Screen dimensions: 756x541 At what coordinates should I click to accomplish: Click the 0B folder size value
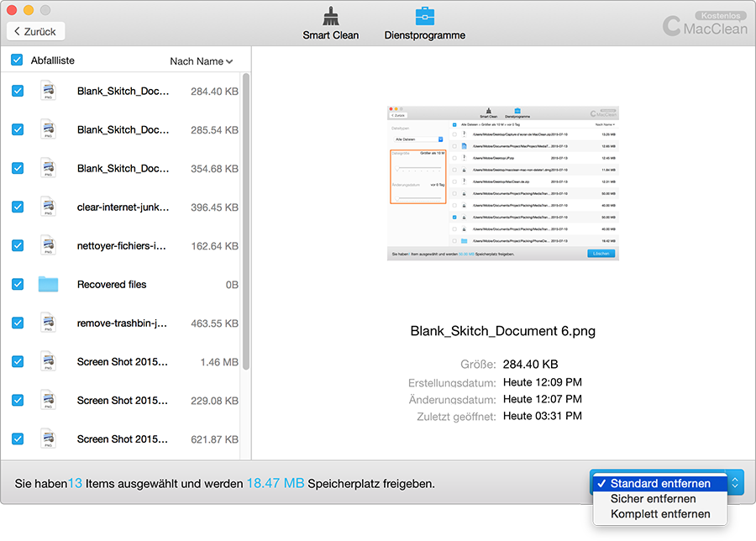coord(232,285)
